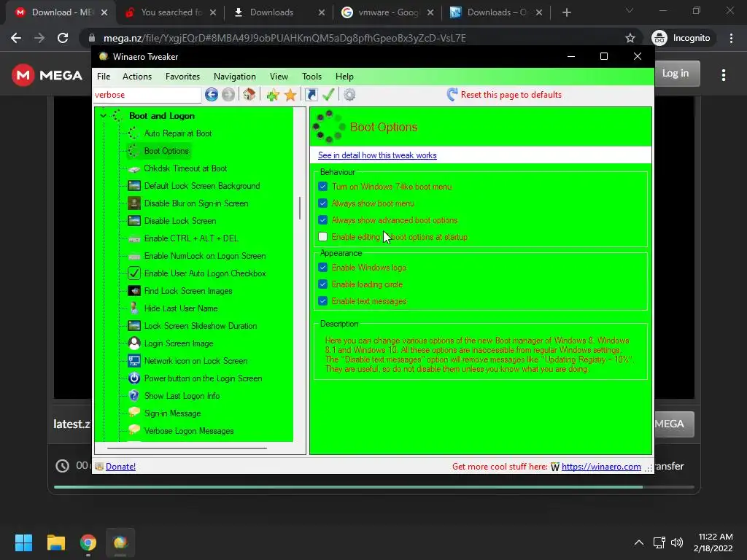747x560 pixels.
Task: Open the Favorites menu
Action: tap(182, 76)
